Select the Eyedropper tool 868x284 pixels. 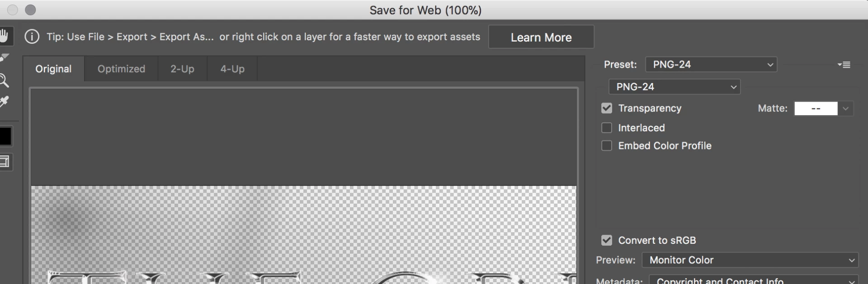[x=5, y=102]
